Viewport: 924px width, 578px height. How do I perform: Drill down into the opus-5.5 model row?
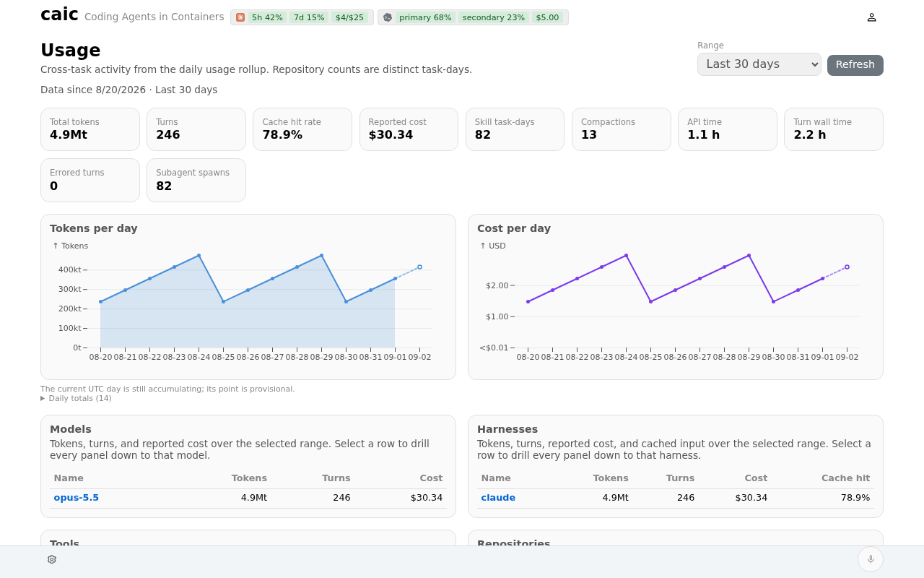(248, 498)
